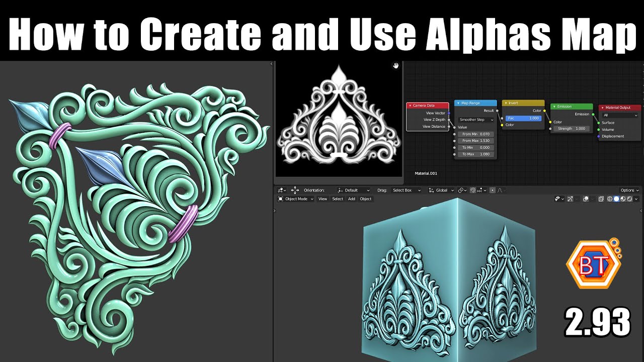Collapse the Camera Data node
The image size is (644, 362).
click(x=410, y=106)
